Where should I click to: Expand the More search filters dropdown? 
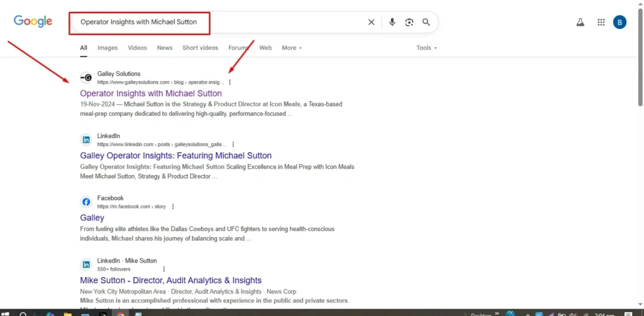292,48
